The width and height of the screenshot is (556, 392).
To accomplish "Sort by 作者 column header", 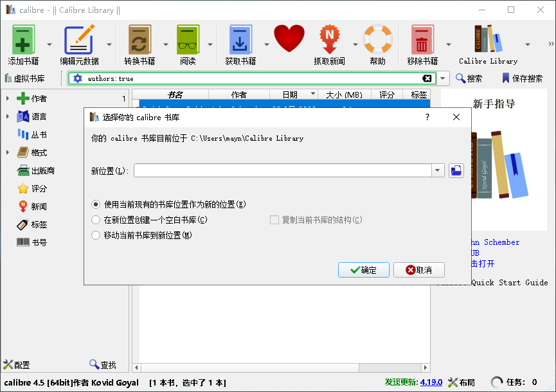I will (239, 94).
